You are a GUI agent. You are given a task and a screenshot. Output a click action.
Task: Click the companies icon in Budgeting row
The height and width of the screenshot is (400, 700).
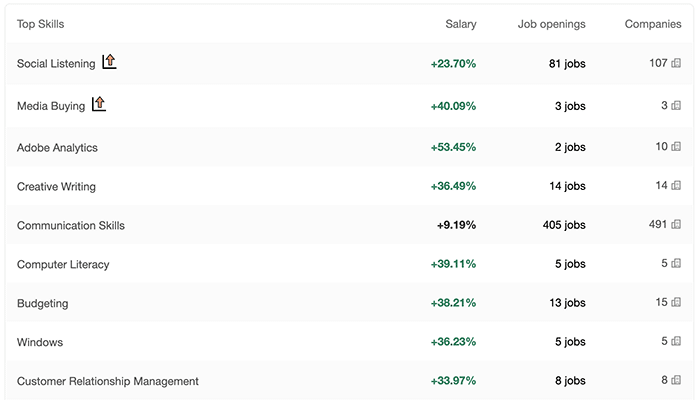click(677, 303)
